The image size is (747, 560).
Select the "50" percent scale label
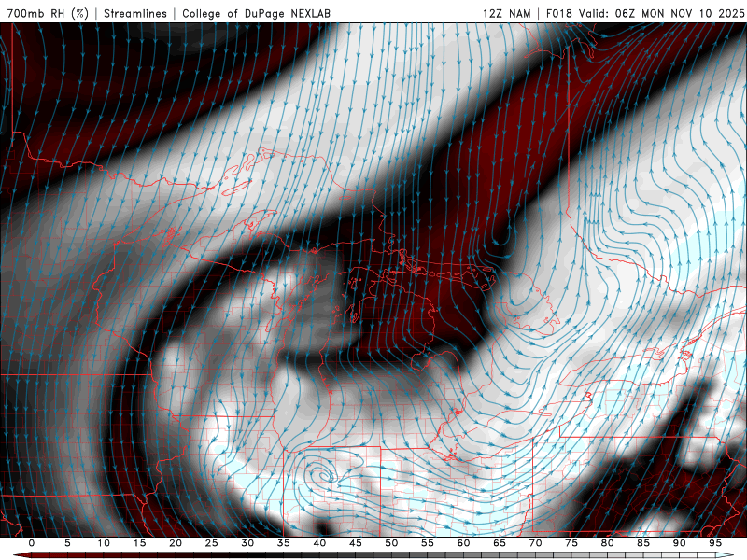click(x=391, y=543)
